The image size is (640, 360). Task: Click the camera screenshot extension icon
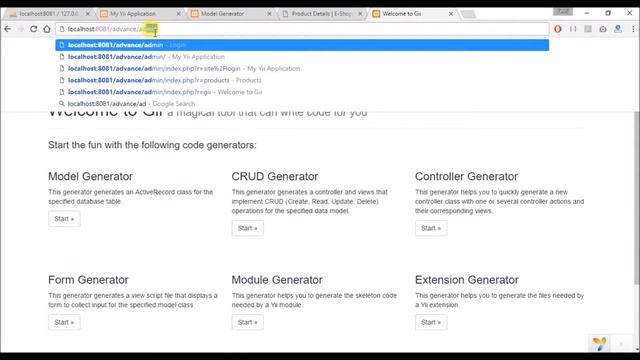click(603, 29)
